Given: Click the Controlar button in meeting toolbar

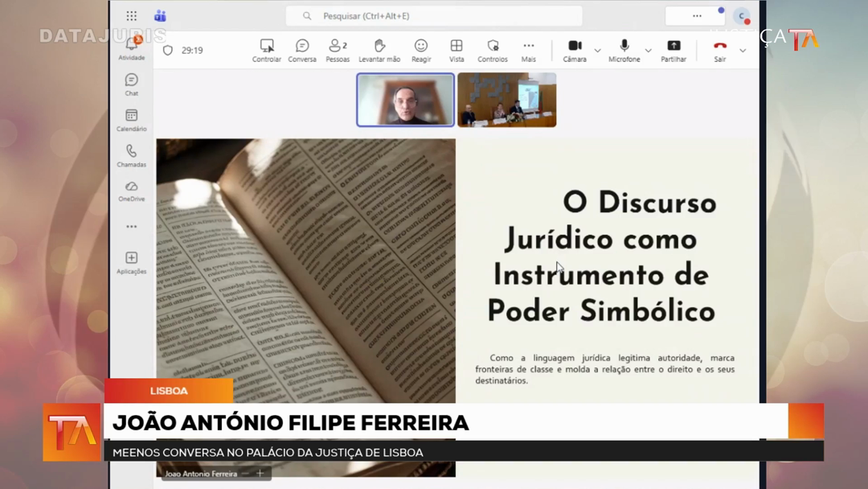Looking at the screenshot, I should (267, 47).
